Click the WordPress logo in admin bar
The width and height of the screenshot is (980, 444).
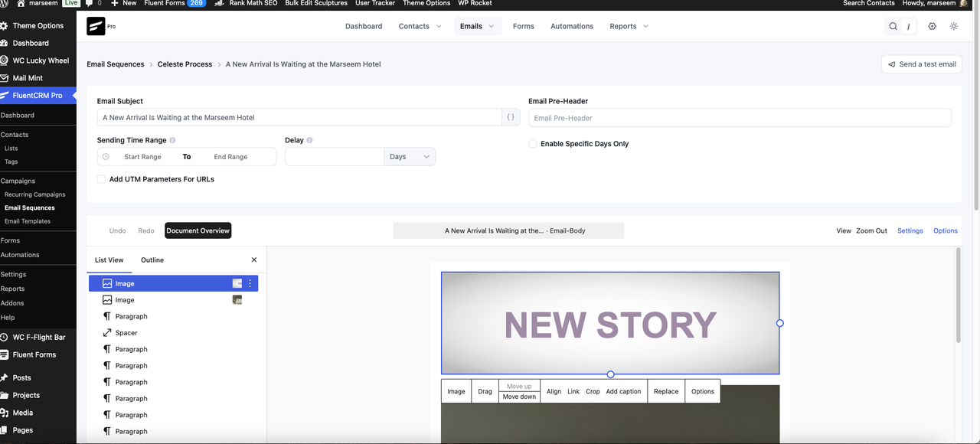click(x=5, y=4)
